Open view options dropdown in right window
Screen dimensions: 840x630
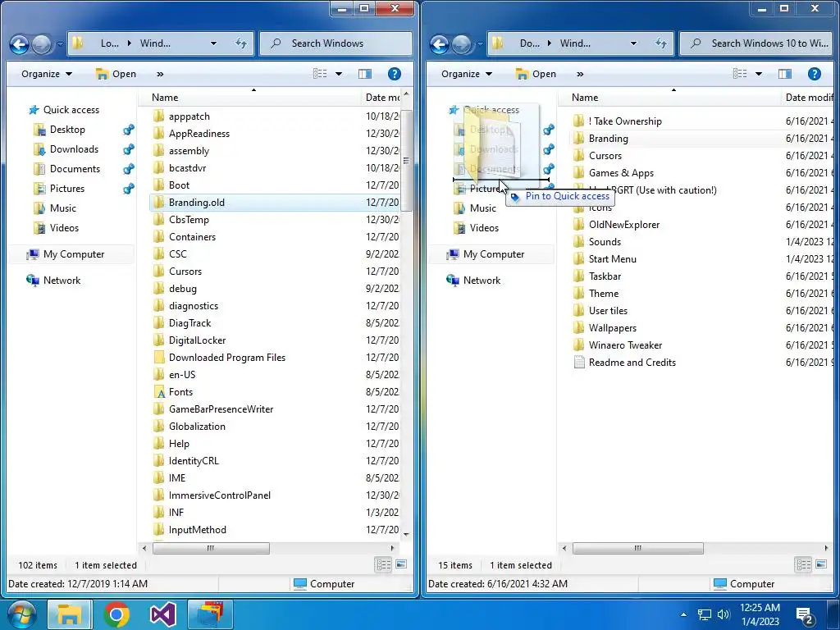tap(759, 74)
